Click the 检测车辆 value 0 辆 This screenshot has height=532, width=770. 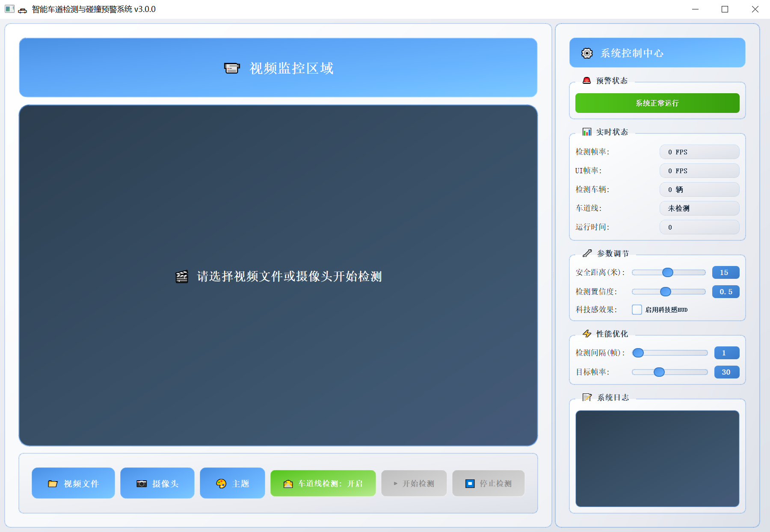699,189
